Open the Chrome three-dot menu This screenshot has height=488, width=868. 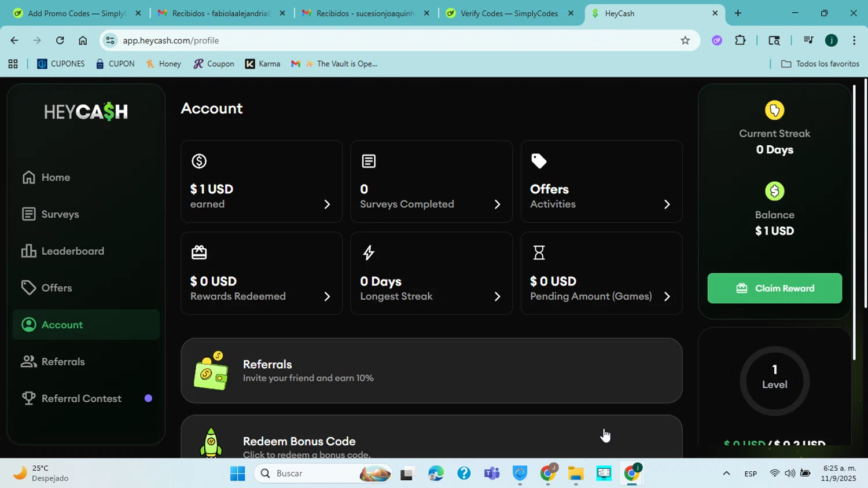854,41
